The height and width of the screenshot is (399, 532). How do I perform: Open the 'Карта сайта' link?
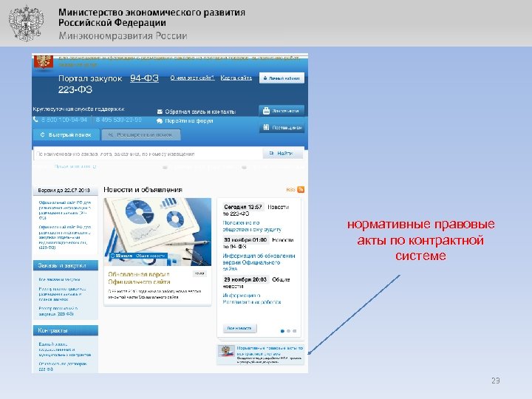click(236, 78)
